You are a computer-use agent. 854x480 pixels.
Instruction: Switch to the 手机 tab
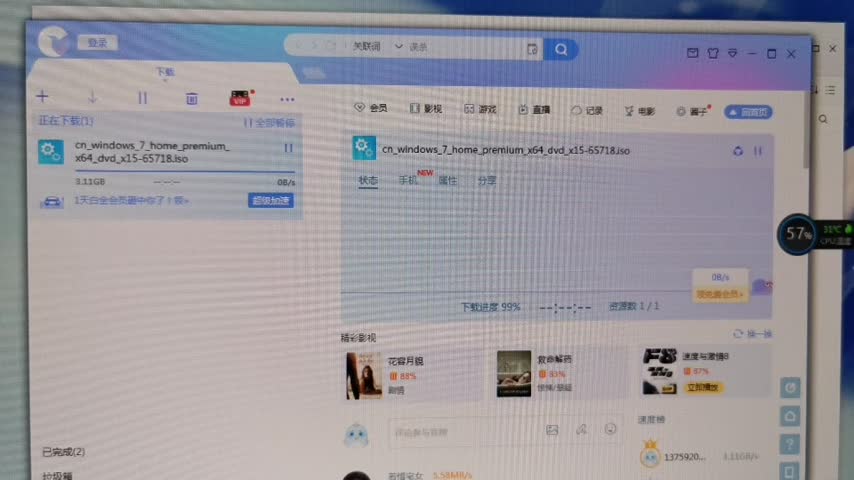click(408, 180)
